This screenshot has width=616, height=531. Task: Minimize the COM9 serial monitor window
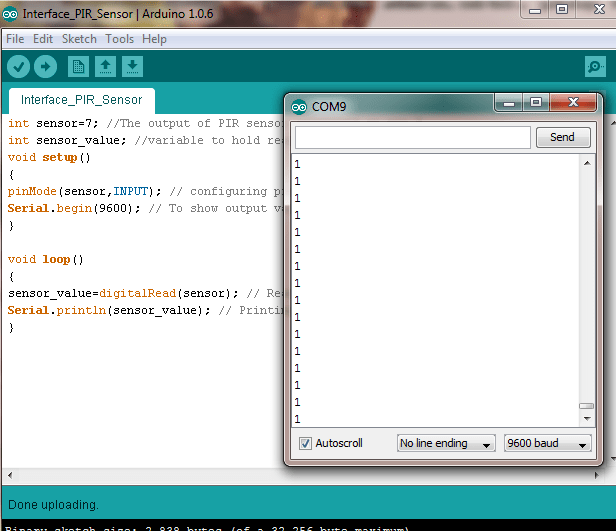tap(509, 103)
